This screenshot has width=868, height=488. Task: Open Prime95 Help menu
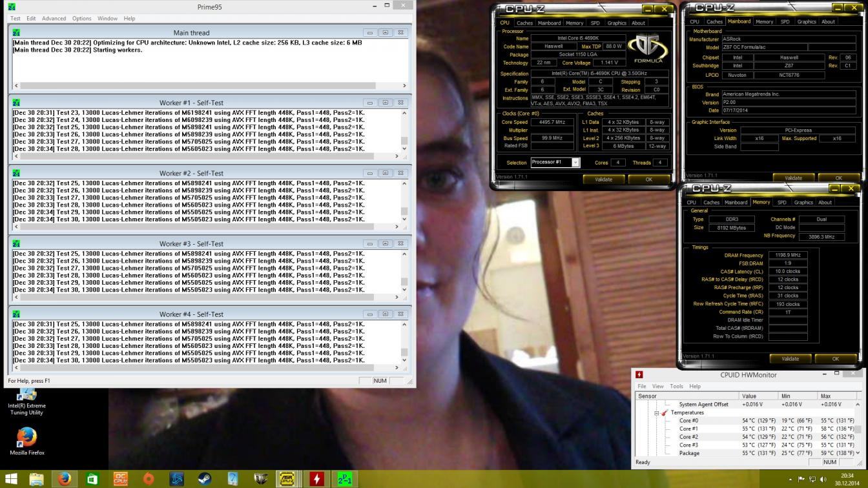click(x=129, y=18)
